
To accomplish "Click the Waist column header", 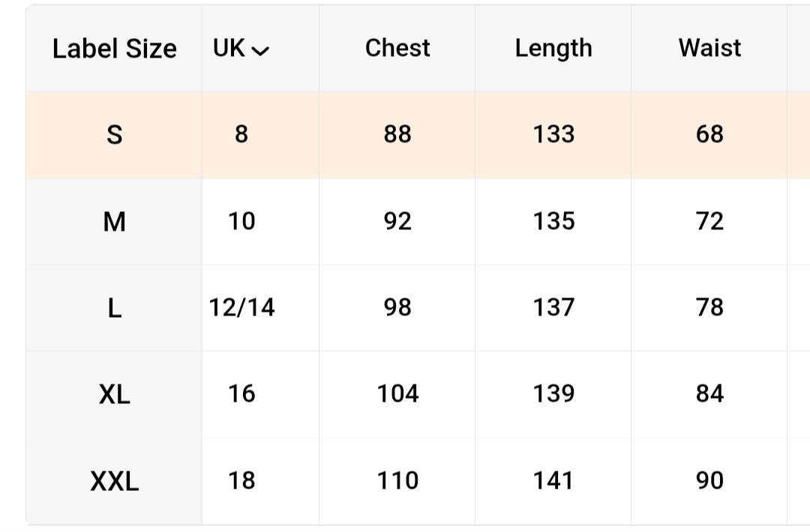I will (709, 48).
